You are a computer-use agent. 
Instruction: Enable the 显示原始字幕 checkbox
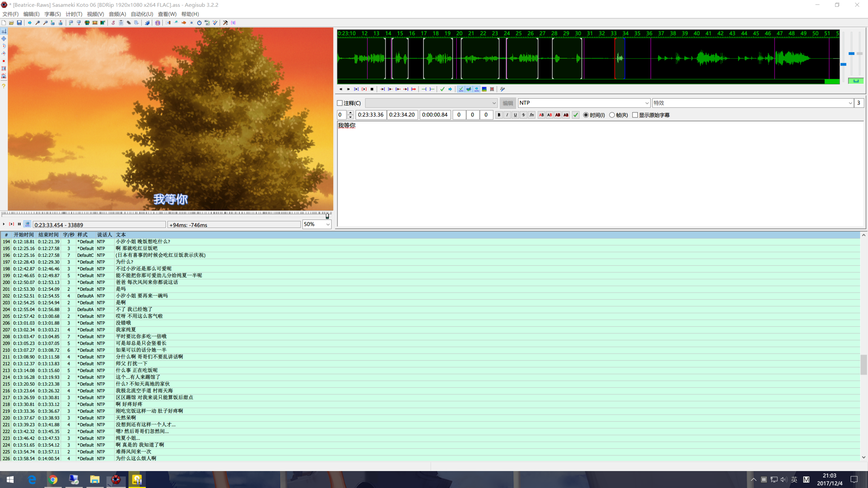(x=635, y=115)
